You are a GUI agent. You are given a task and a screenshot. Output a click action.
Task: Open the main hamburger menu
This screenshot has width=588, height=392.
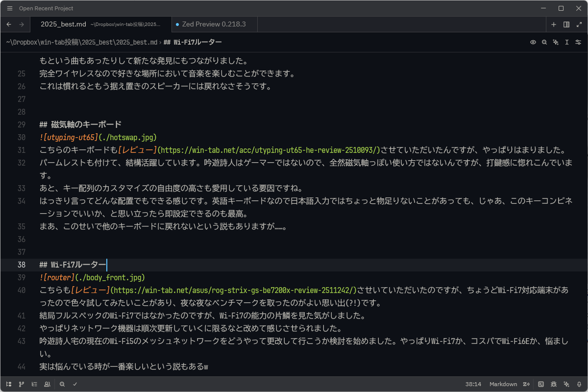tap(9, 8)
